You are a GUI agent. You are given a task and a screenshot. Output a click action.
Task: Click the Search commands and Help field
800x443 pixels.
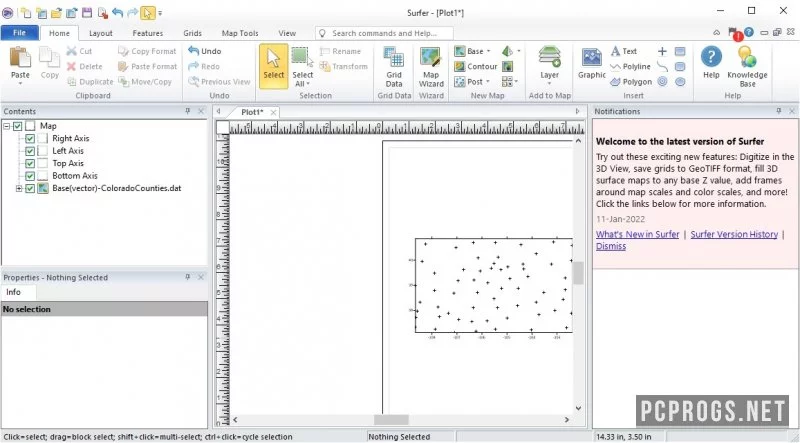coord(384,33)
